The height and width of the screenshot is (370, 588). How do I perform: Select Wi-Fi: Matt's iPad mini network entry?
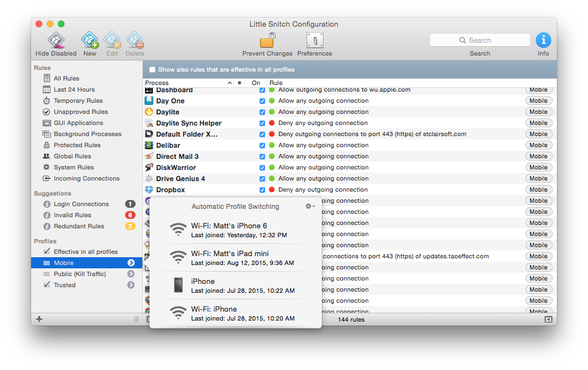tap(236, 258)
